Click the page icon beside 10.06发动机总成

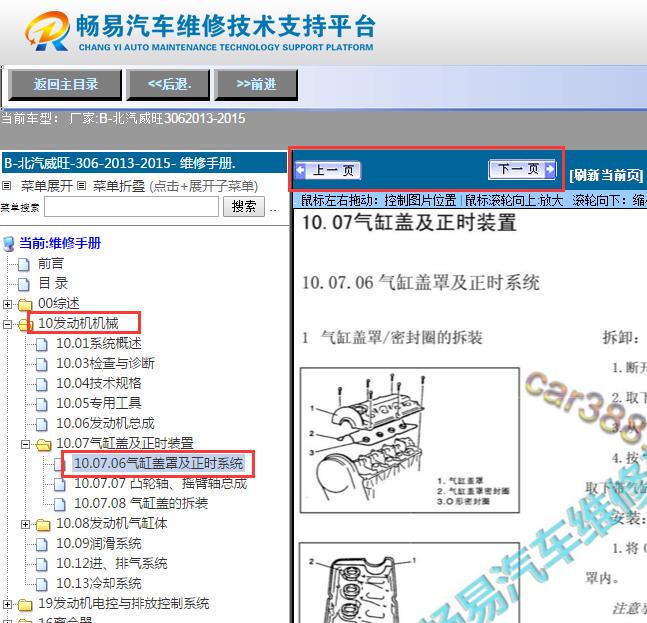(42, 425)
